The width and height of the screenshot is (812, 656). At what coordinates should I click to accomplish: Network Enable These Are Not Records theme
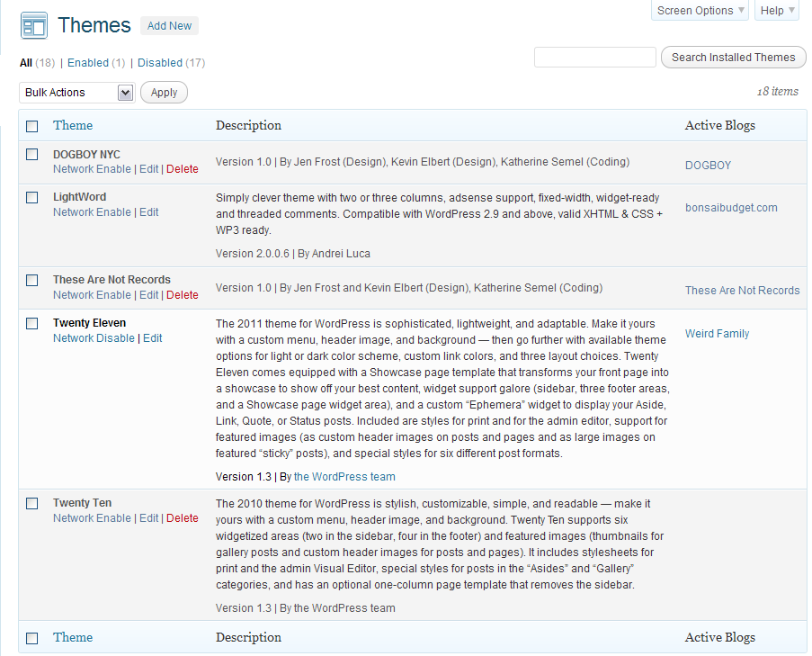coord(92,295)
